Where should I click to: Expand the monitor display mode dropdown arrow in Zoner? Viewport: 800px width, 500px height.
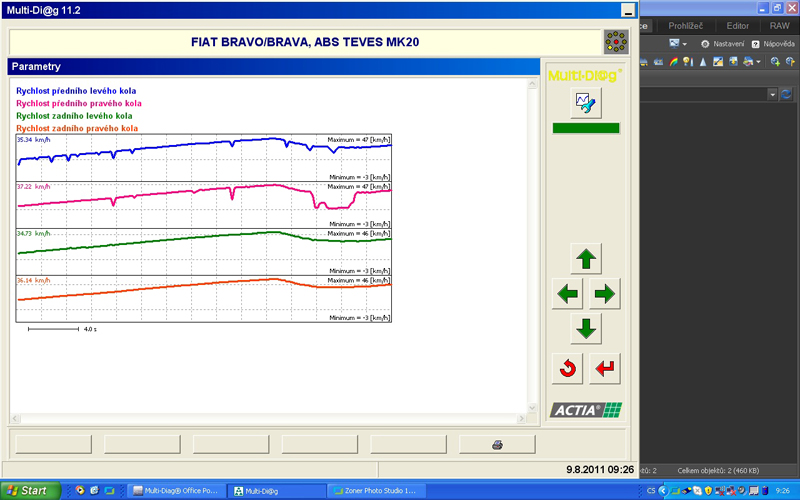(x=685, y=44)
